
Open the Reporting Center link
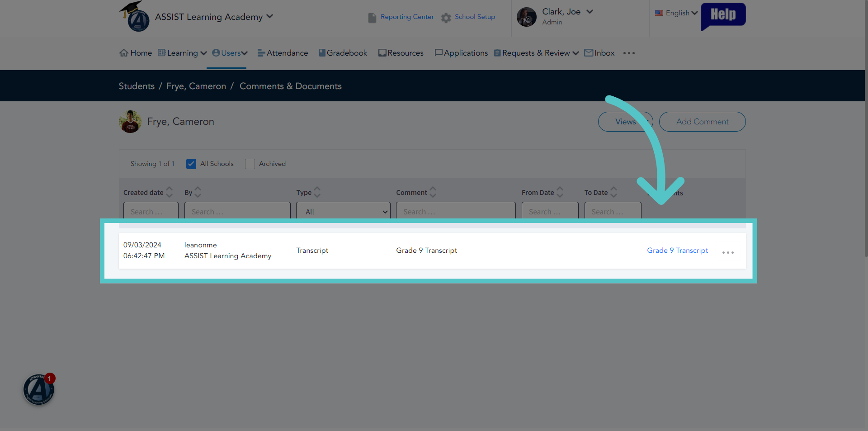(407, 17)
